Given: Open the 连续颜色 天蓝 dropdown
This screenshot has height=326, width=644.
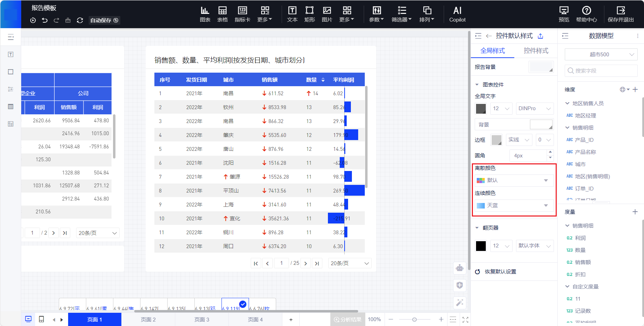Looking at the screenshot, I should 514,205.
